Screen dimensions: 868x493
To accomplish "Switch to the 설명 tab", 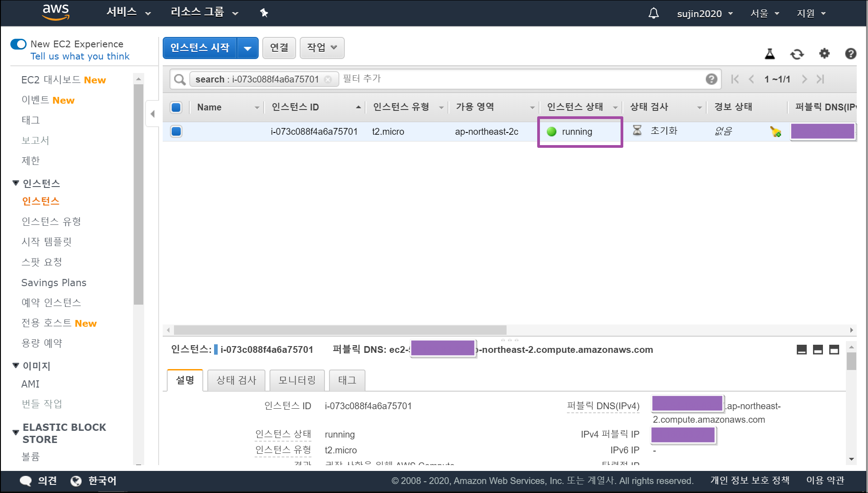I will (x=185, y=380).
